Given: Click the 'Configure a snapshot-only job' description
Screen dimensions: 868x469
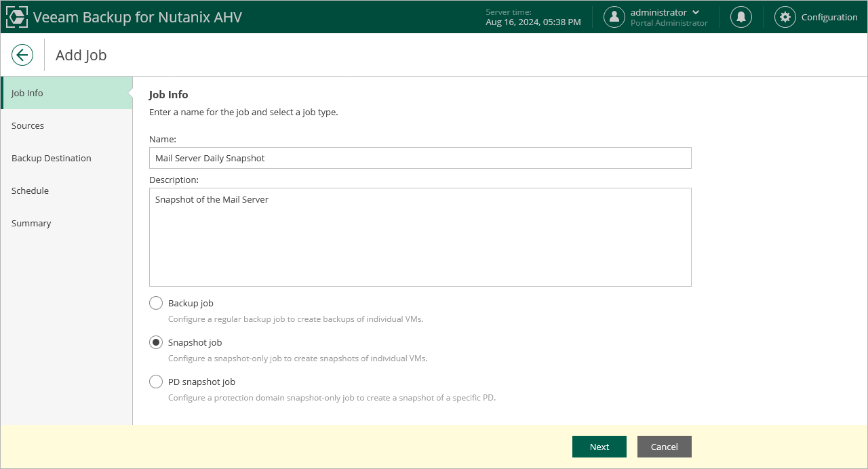Looking at the screenshot, I should click(298, 358).
